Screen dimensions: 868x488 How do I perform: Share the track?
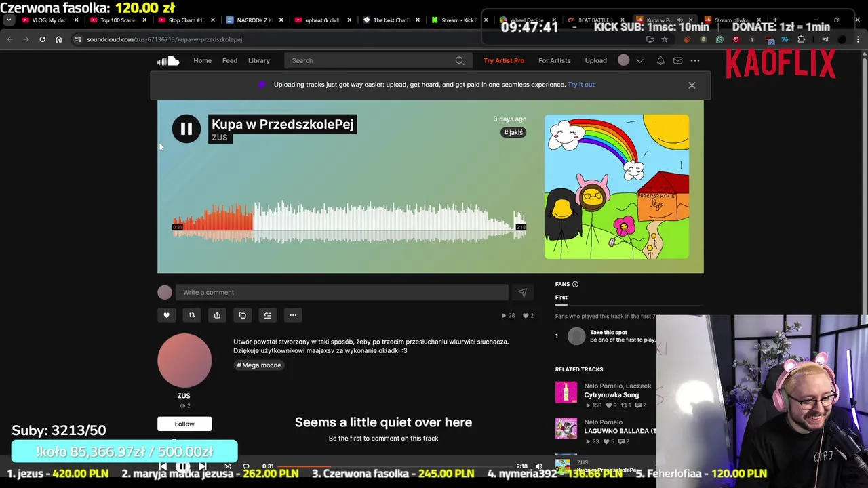pyautogui.click(x=217, y=315)
